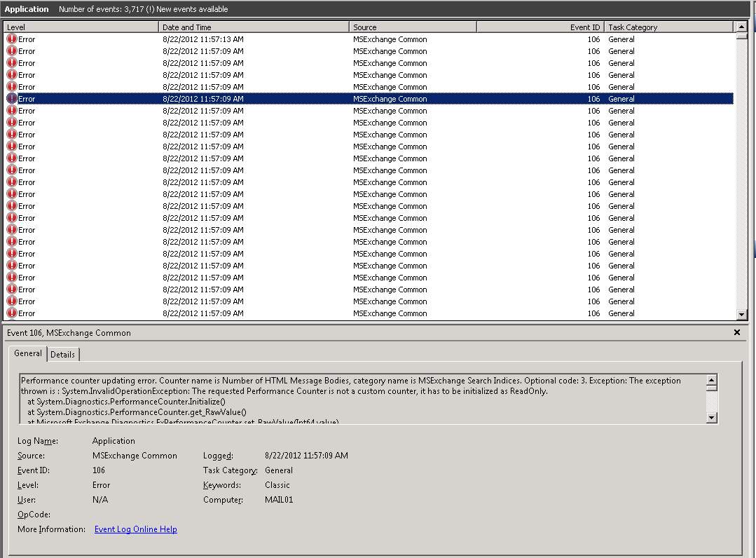Click the Task Category value in details pane
This screenshot has height=558, width=756.
pos(279,470)
